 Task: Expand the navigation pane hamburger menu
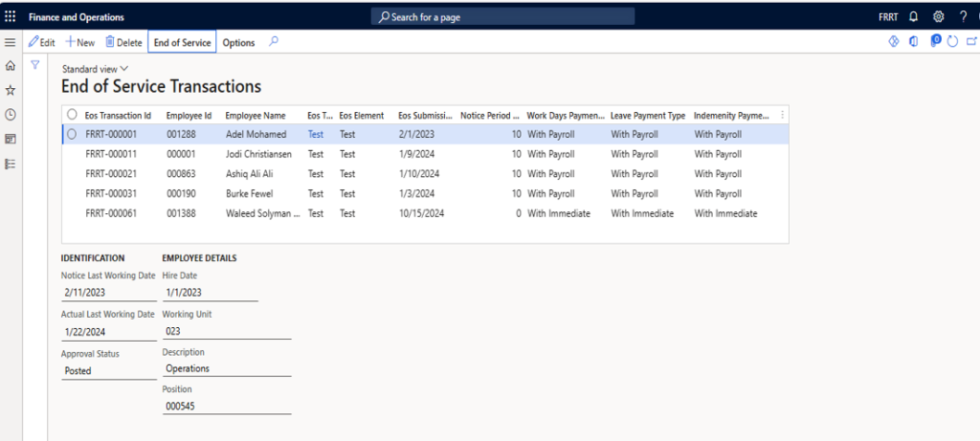click(11, 42)
